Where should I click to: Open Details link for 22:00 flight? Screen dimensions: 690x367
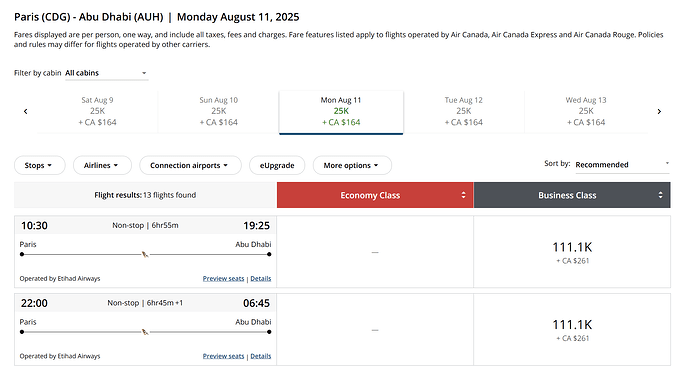coord(261,356)
